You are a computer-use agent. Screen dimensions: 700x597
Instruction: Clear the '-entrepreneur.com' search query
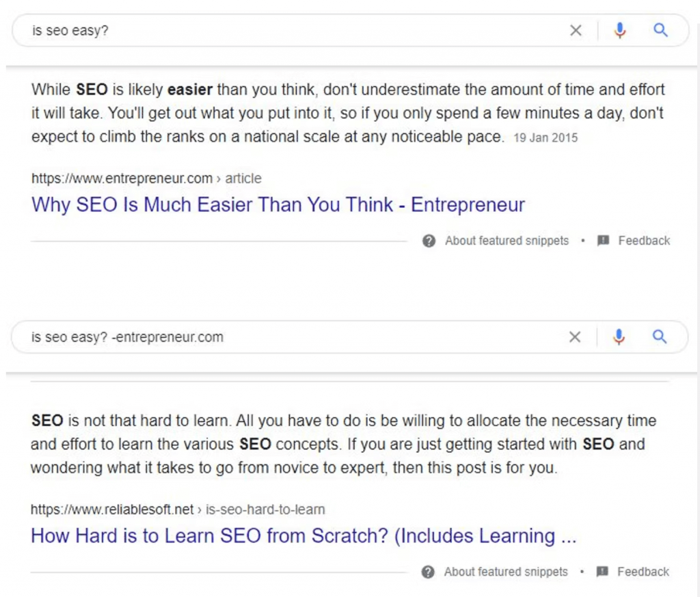[575, 336]
